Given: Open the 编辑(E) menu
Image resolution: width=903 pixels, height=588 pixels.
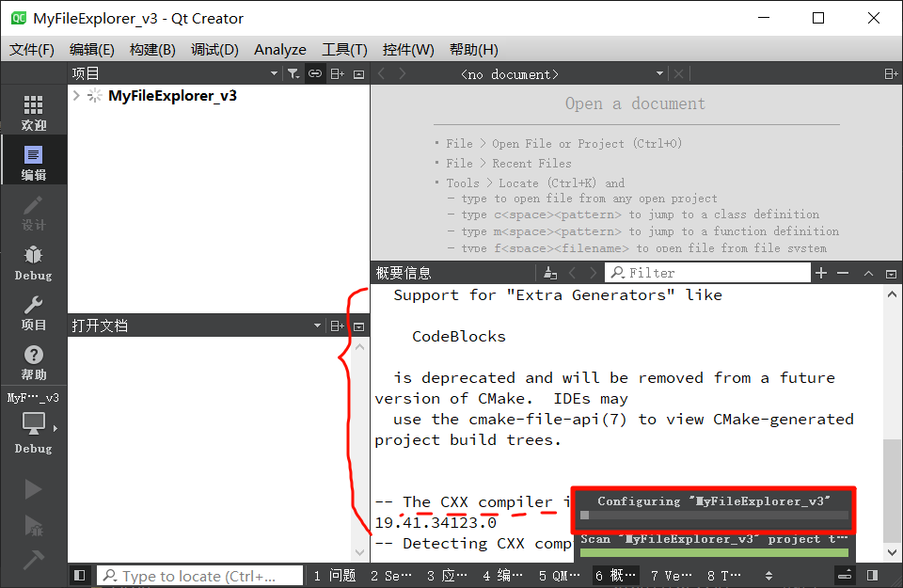Looking at the screenshot, I should (x=91, y=50).
